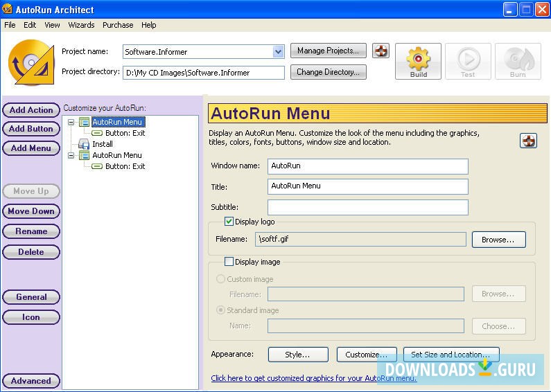Enable the Display image checkbox
Viewport: 551px width, 392px height.
[229, 261]
